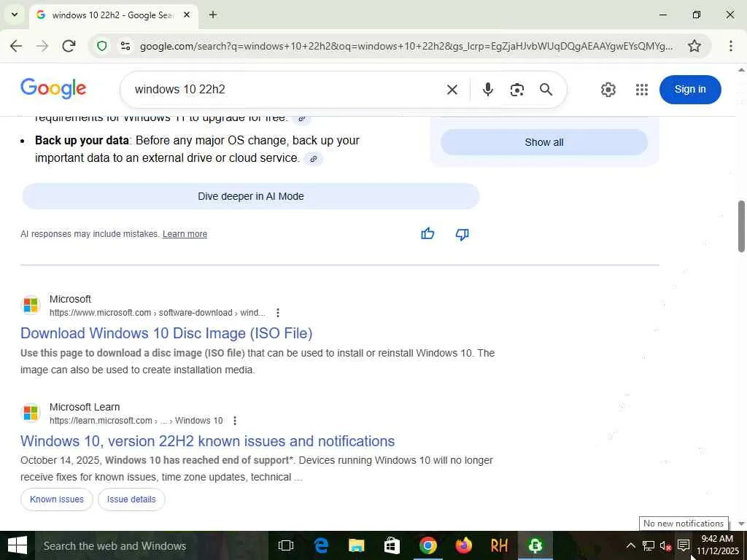Open the shield security icon in address bar
This screenshot has height=560, width=747.
pos(102,46)
